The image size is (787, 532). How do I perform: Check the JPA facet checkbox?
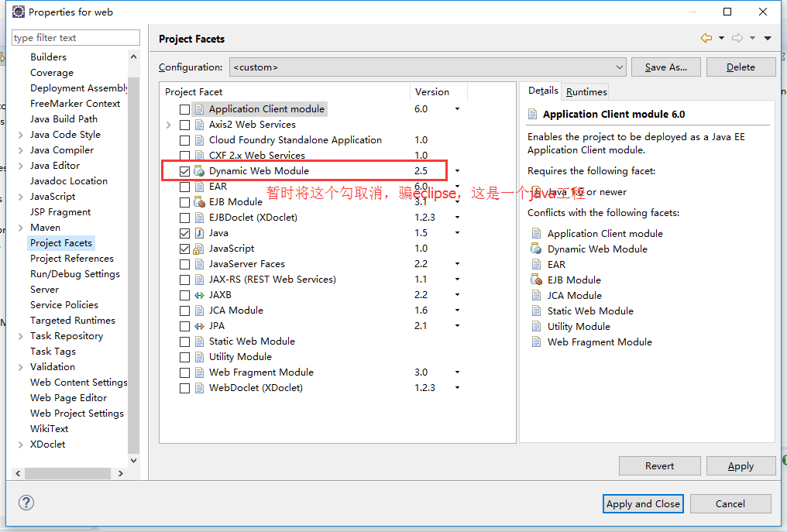point(184,326)
